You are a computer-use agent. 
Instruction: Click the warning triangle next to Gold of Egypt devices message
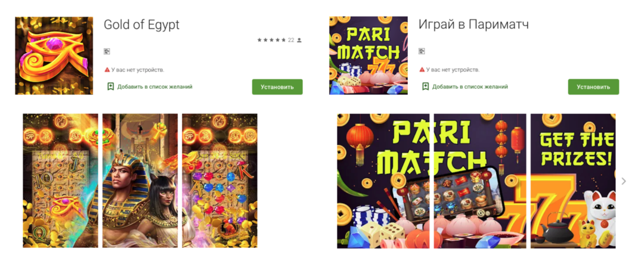coord(107,70)
